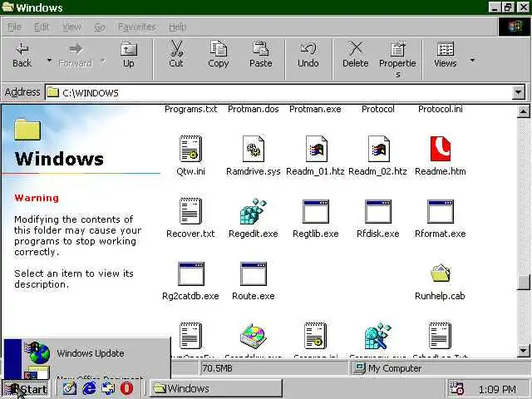Click the vertical scrollbar thumb
The height and width of the screenshot is (399, 532).
(x=523, y=282)
